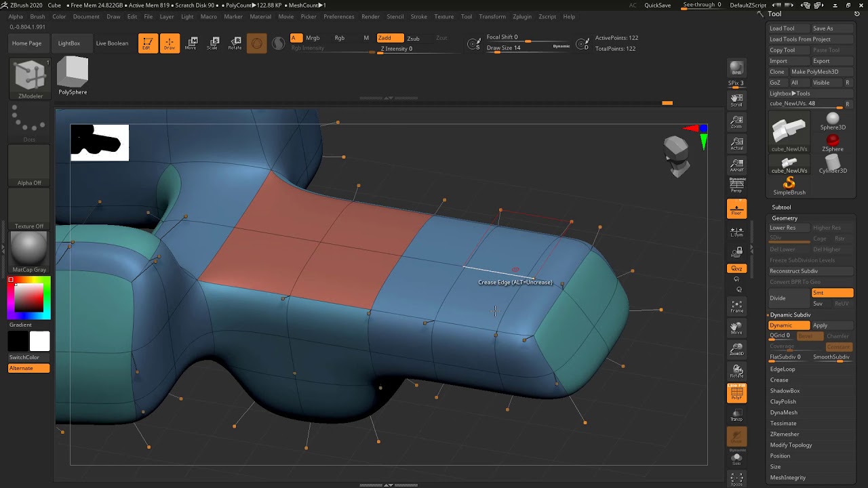Click the QuickSave button
The image size is (868, 488).
tap(658, 5)
